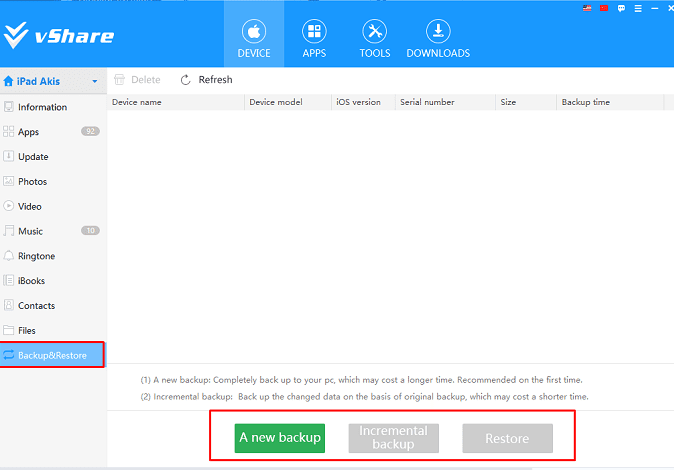Screen dimensions: 674x470
Task: Click the Information sidebar icon
Action: pos(8,107)
